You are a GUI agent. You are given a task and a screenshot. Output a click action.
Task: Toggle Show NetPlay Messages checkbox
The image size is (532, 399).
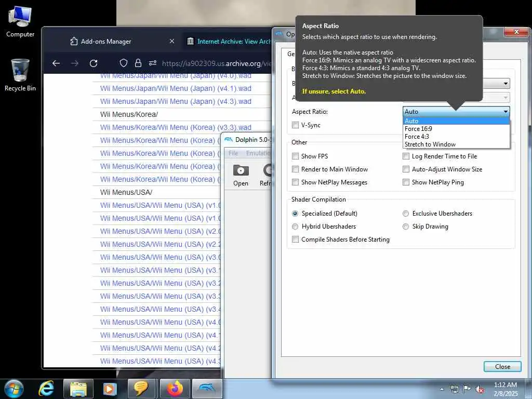tap(296, 182)
